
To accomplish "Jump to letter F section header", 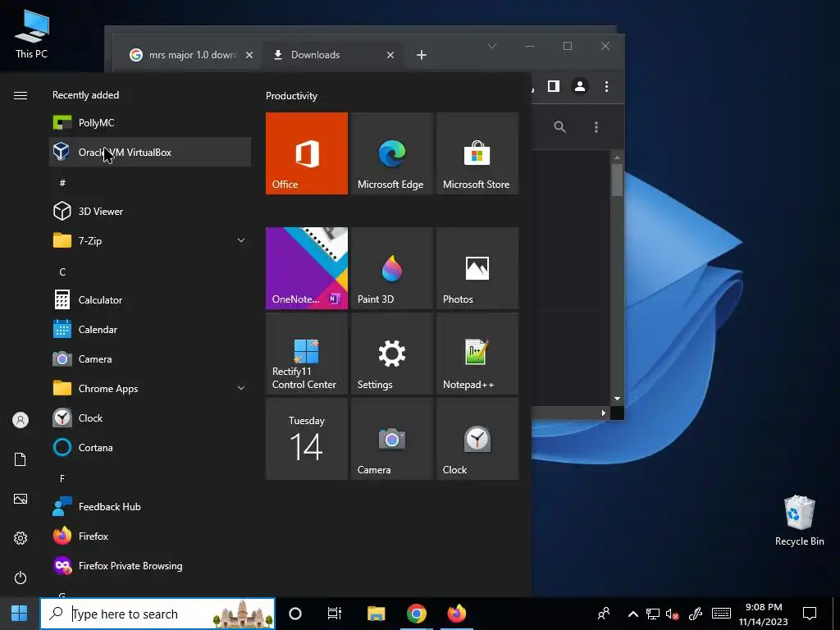I will [x=62, y=478].
